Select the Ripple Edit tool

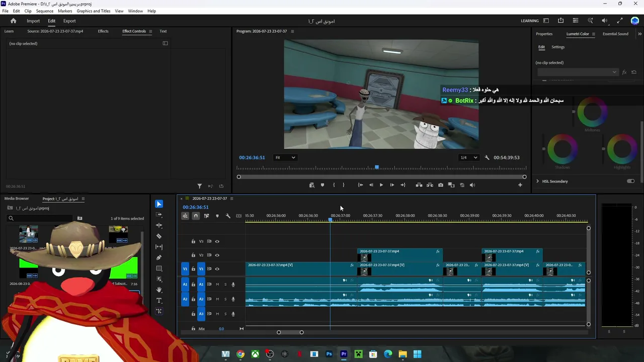159,225
